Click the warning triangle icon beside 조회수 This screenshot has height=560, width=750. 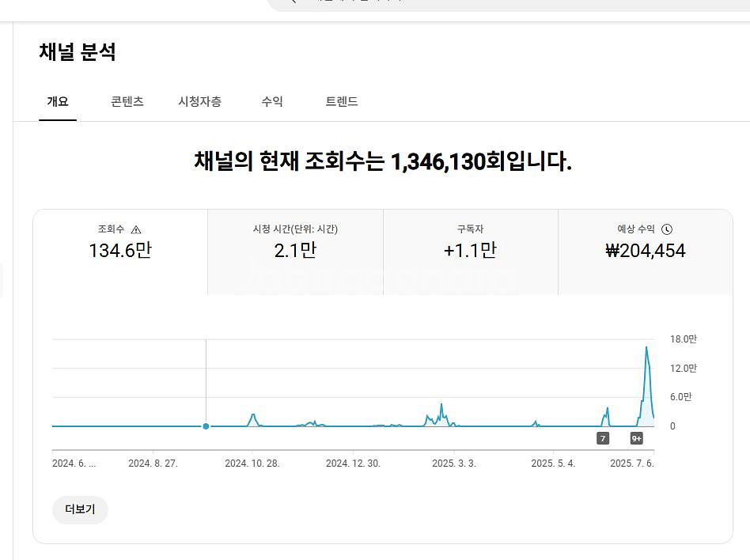pos(136,229)
